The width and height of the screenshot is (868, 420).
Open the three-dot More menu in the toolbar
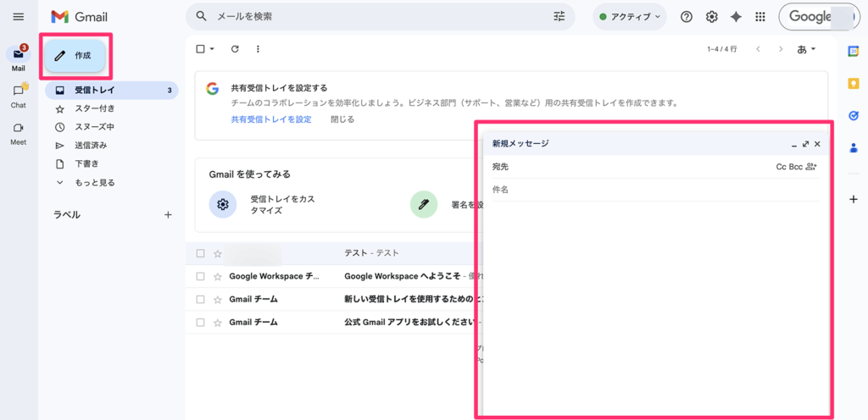pyautogui.click(x=258, y=49)
